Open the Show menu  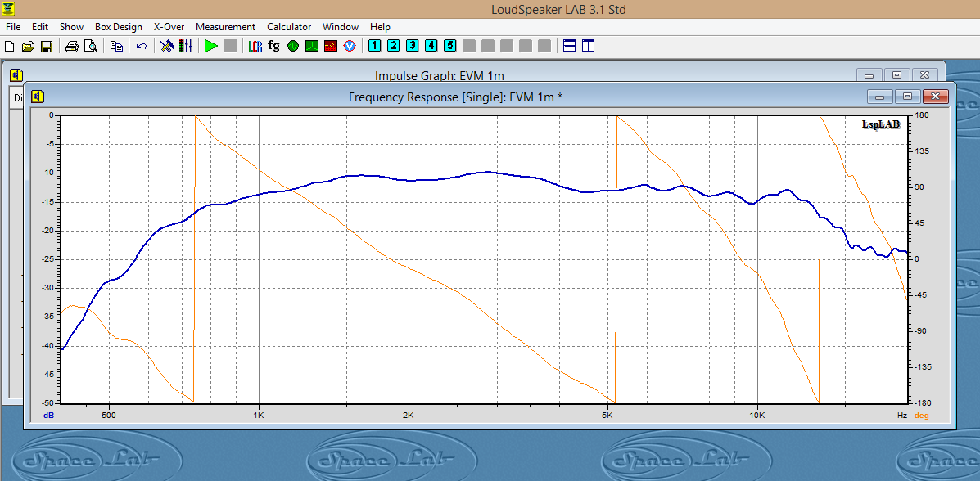click(x=71, y=27)
